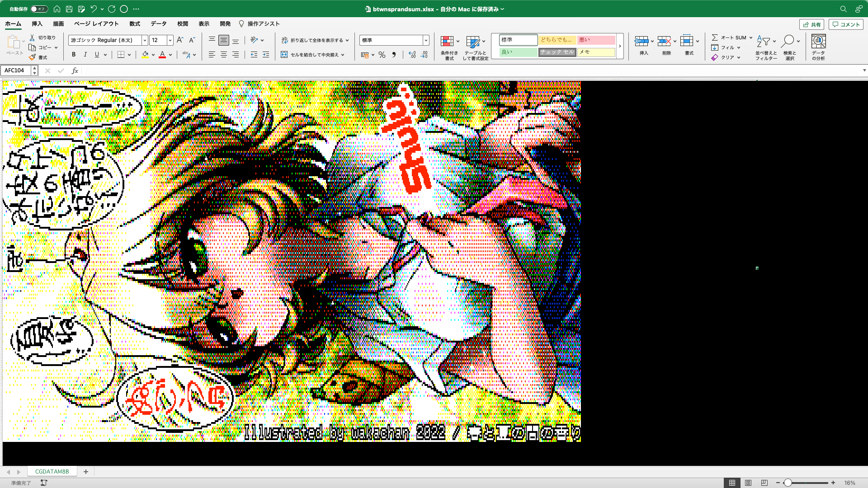Open the 挿入 ribbon tab
This screenshot has height=488, width=868.
[37, 24]
